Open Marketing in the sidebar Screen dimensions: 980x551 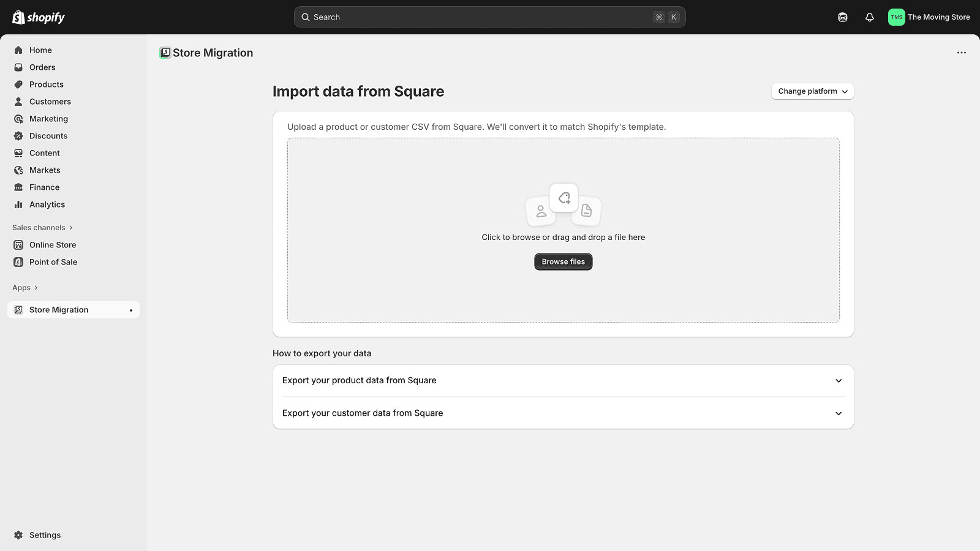click(x=73, y=119)
